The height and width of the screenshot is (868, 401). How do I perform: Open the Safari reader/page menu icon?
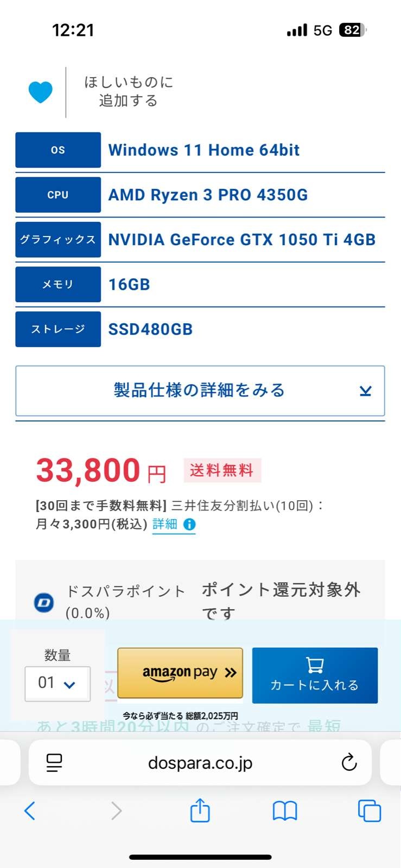(x=54, y=763)
